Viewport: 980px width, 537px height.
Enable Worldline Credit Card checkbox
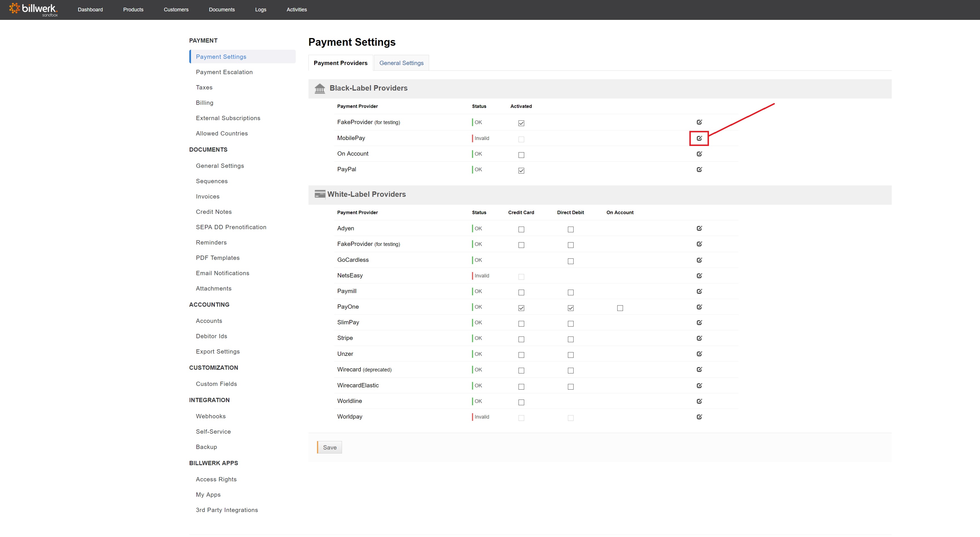[x=521, y=402]
